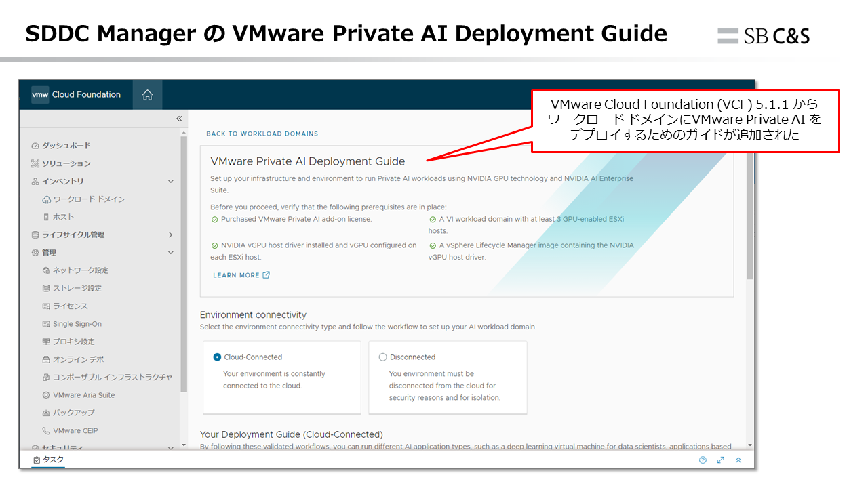The width and height of the screenshot is (868, 488).
Task: Click the ダッシュボード gauge icon
Action: [x=35, y=146]
